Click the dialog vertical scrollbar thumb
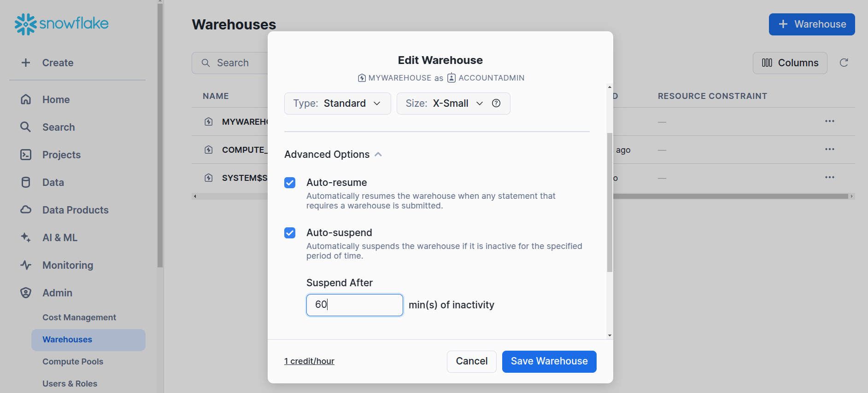 click(610, 202)
